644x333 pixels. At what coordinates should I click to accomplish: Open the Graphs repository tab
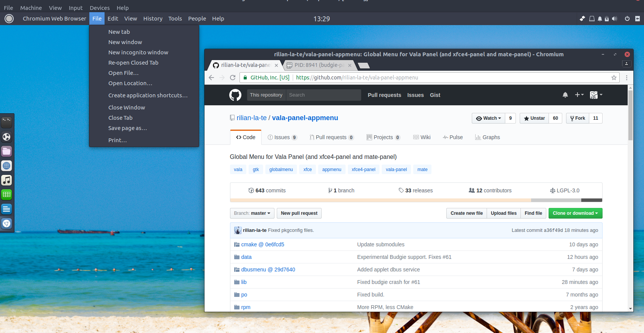487,137
